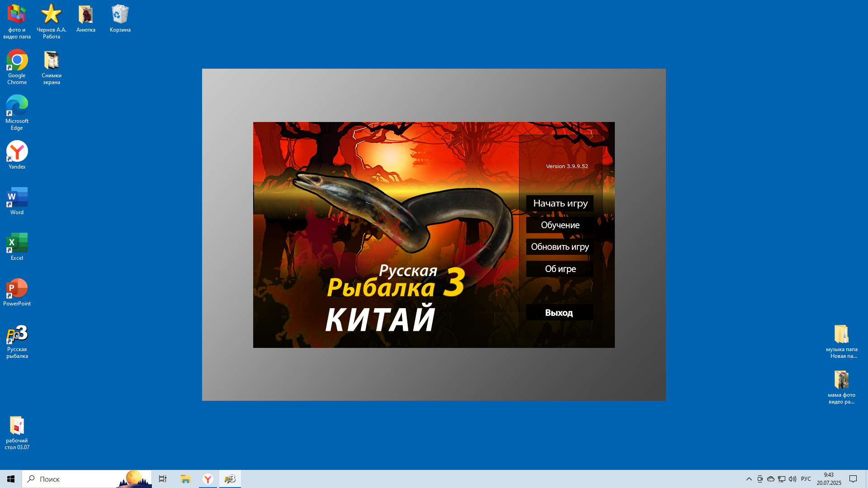Open the Снимки экрана folder
Viewport: 868px width, 488px height.
[x=52, y=66]
